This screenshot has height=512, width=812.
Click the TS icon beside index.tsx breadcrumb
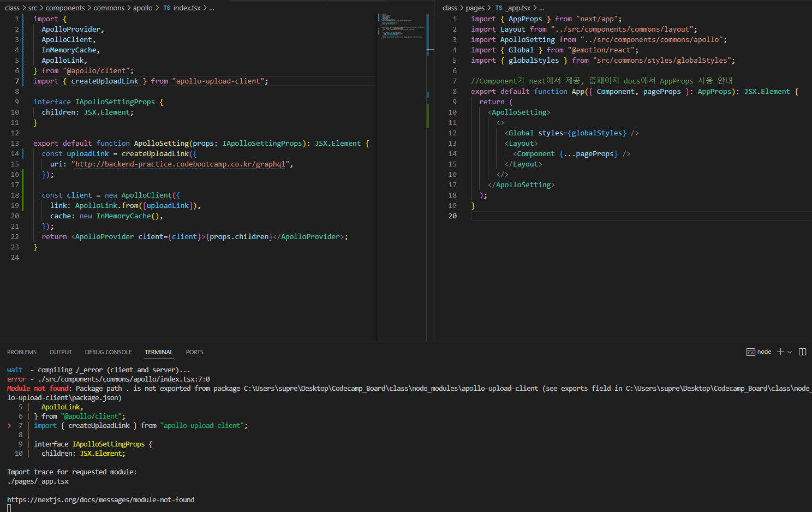coord(167,8)
